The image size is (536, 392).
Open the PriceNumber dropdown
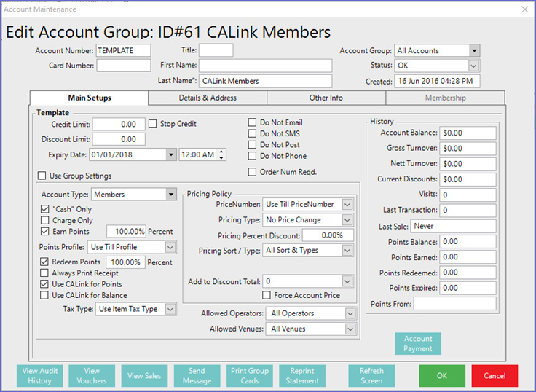[347, 205]
